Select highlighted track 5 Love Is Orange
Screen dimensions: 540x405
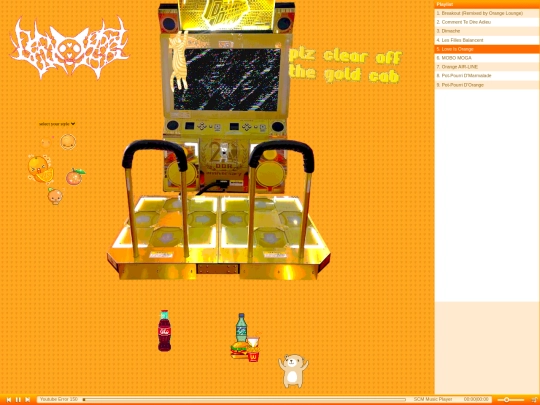pyautogui.click(x=487, y=49)
